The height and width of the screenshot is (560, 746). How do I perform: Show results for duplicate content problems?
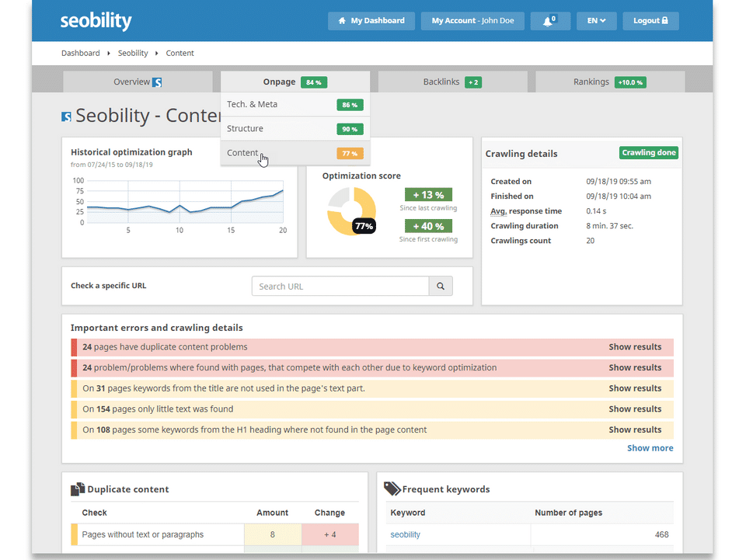click(x=635, y=347)
